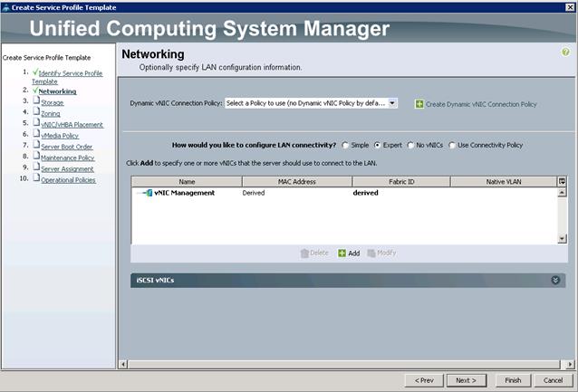Click the title bar application icon
This screenshot has width=578, height=392.
[x=5, y=7]
